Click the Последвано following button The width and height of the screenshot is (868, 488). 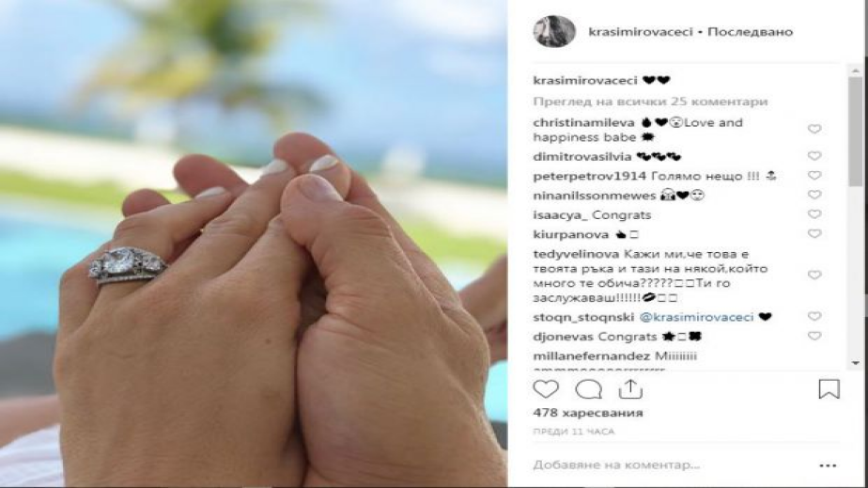[750, 32]
